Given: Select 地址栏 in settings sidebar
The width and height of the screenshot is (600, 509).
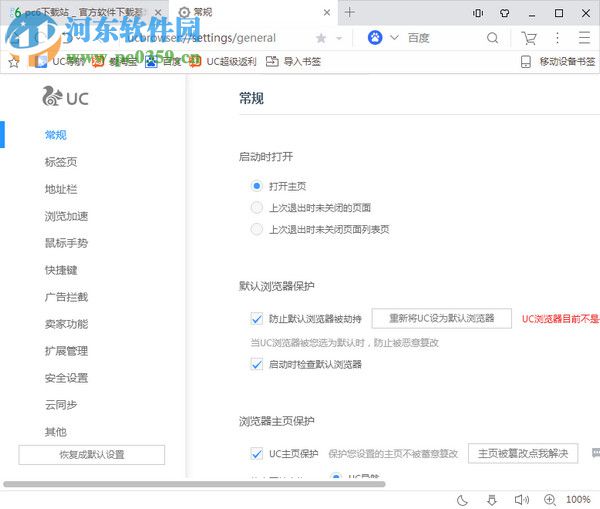Looking at the screenshot, I should point(61,189).
